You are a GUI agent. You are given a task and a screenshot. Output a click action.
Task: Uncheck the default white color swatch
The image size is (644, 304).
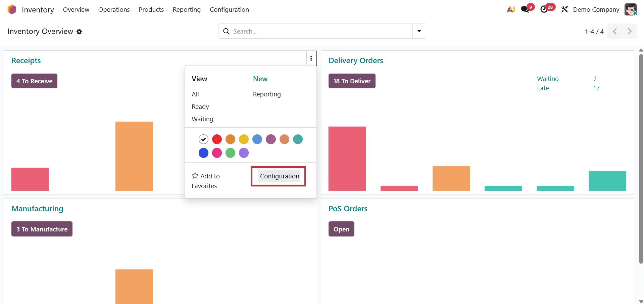point(203,139)
